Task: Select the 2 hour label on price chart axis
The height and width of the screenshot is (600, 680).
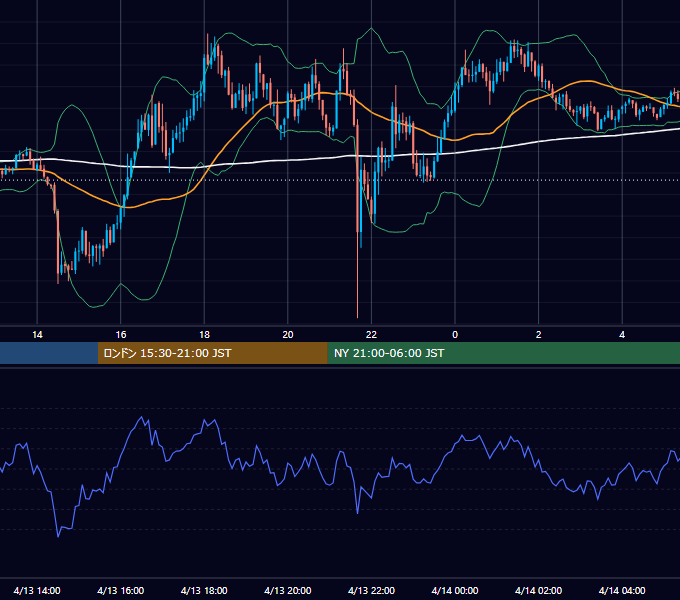Action: 539,335
